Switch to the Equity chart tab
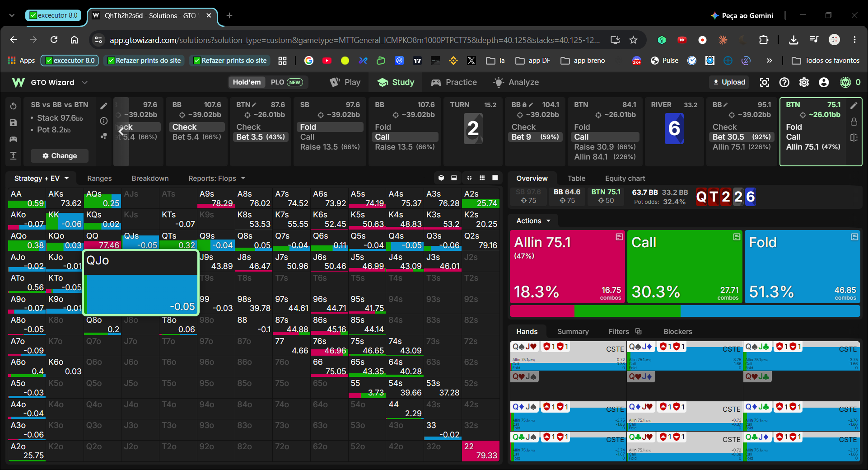The width and height of the screenshot is (868, 470). [x=625, y=179]
